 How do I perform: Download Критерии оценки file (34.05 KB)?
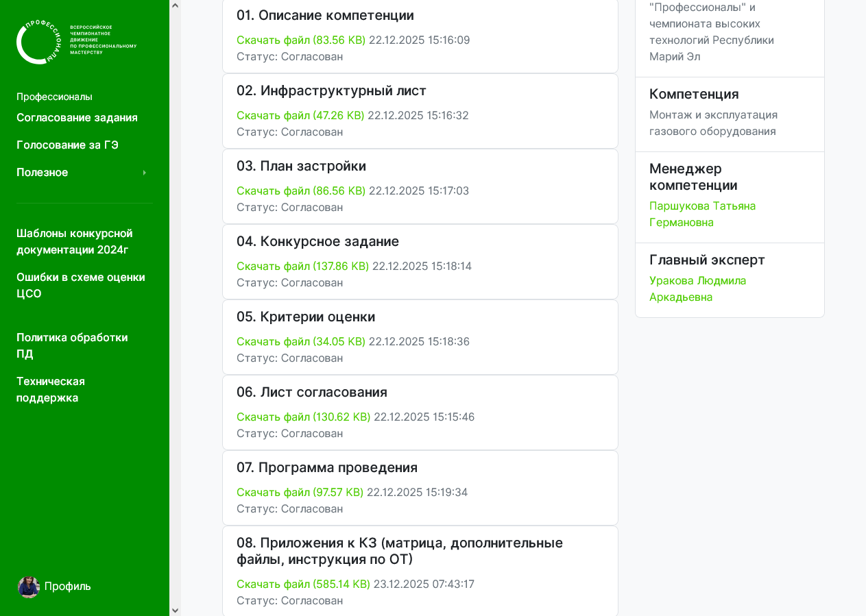(300, 341)
